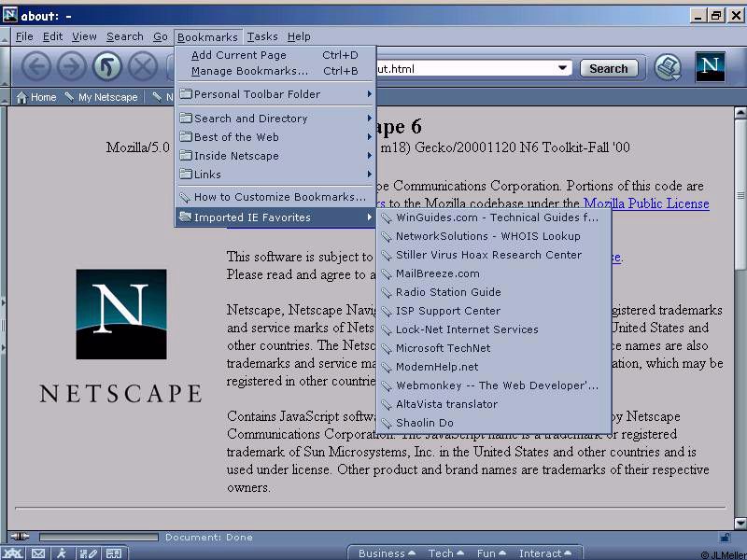Open the Edit menu
747x560 pixels.
pyautogui.click(x=52, y=36)
